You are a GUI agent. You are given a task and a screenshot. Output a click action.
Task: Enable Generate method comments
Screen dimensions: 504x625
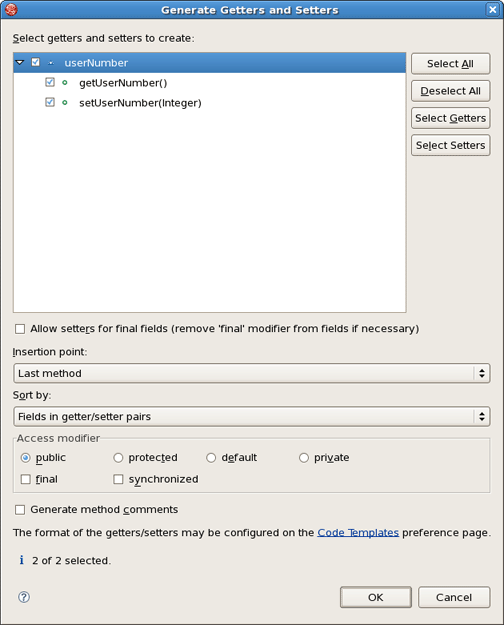(x=20, y=510)
